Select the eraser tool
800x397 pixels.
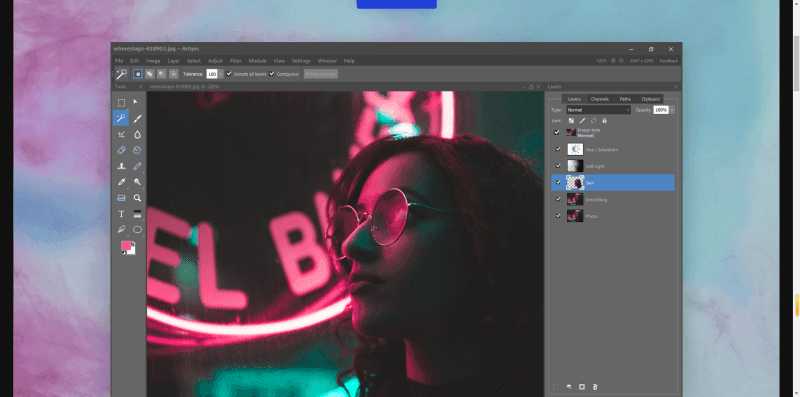pos(121,151)
